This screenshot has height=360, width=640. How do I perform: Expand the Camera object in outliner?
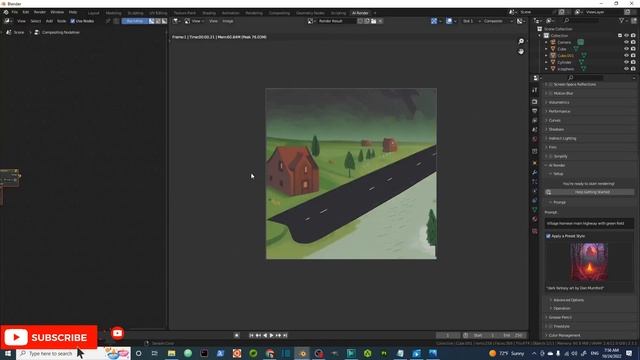(546, 42)
